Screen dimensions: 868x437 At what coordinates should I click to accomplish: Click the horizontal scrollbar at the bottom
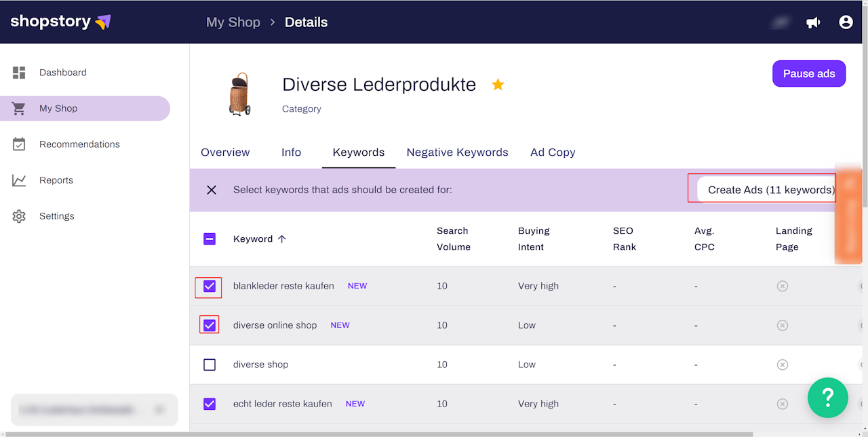(378, 434)
